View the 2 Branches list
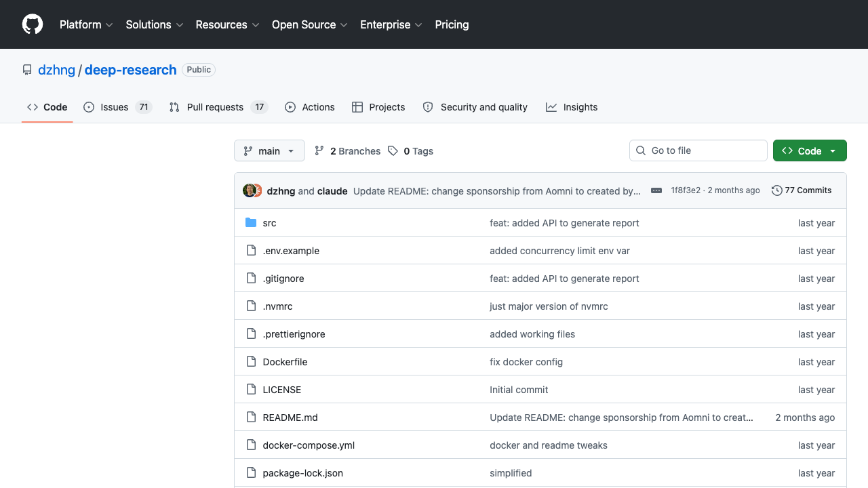868x488 pixels. click(x=347, y=151)
